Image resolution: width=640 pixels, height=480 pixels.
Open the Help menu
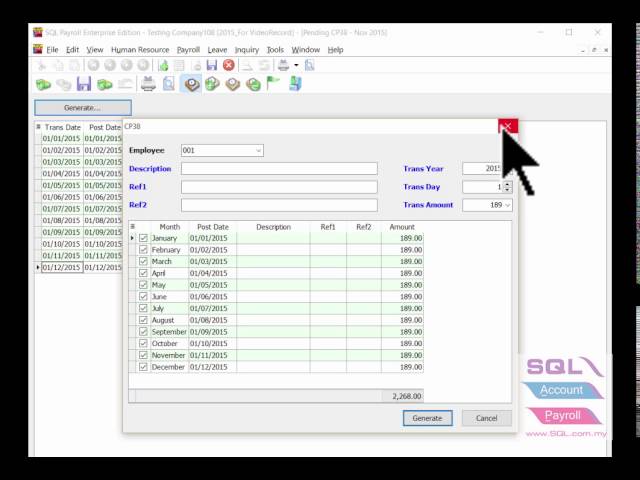tap(336, 50)
